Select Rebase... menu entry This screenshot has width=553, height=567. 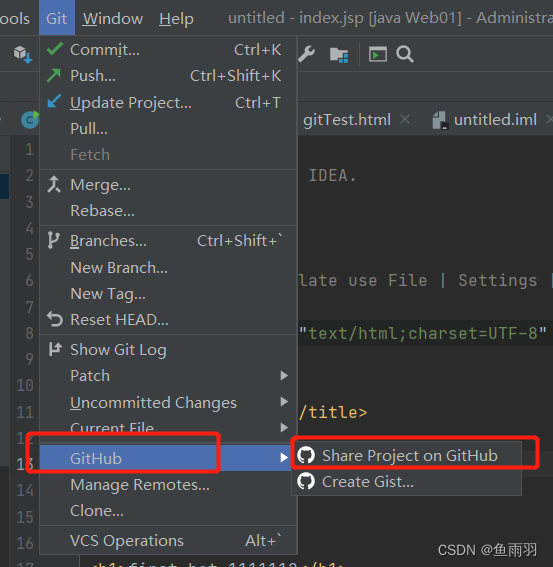click(168, 211)
